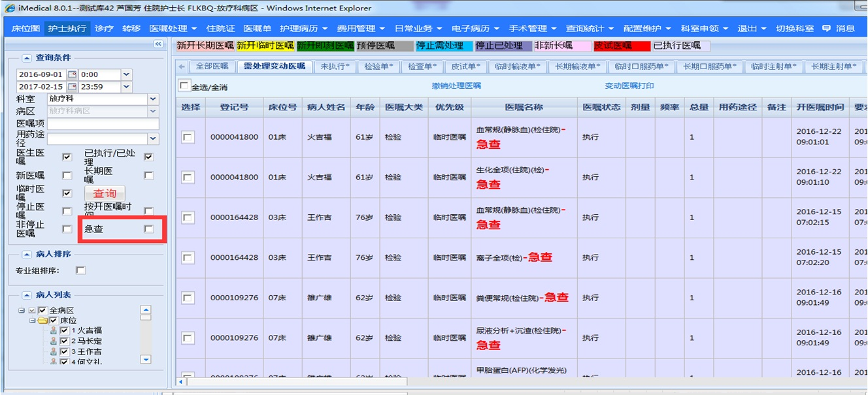Screen dimensions: 868x395
Task: Click the 切换科室 button
Action: [x=795, y=29]
